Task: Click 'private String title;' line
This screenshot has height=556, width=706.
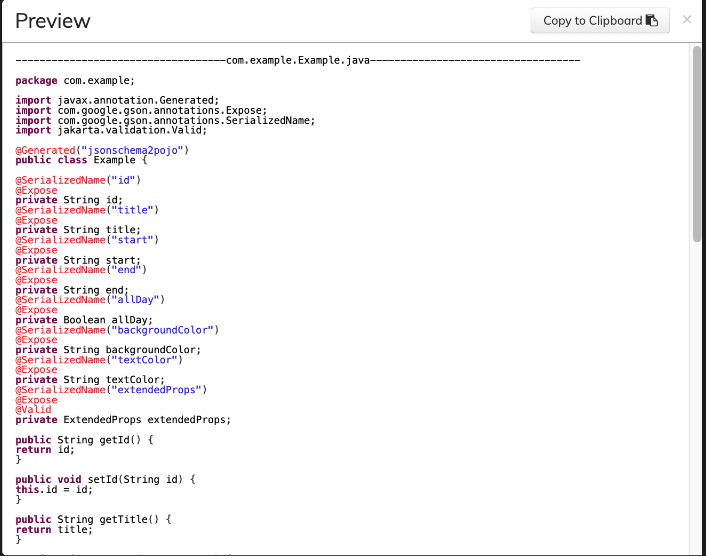Action: pyautogui.click(x=78, y=230)
